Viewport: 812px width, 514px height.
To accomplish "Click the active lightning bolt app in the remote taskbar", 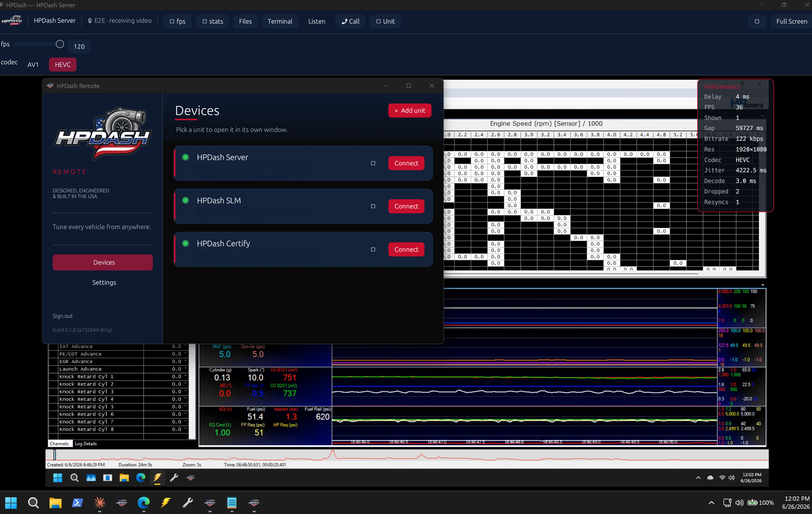I will coord(158,478).
